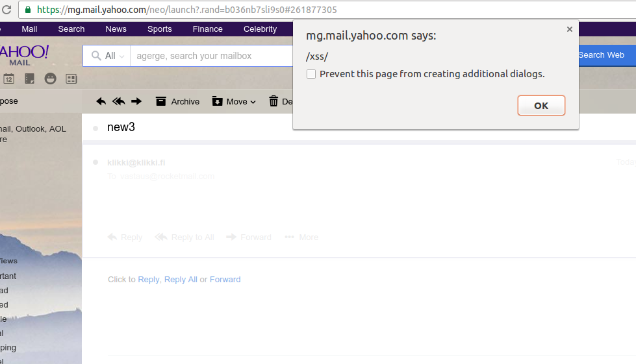Open the Messenger smiley icon
Viewport: 636px width, 364px height.
pos(50,79)
